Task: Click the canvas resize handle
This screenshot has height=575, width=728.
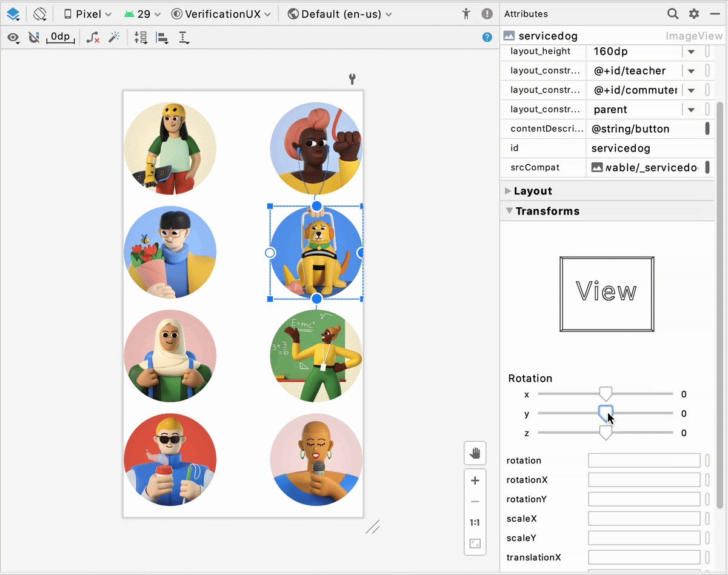Action: pyautogui.click(x=373, y=527)
